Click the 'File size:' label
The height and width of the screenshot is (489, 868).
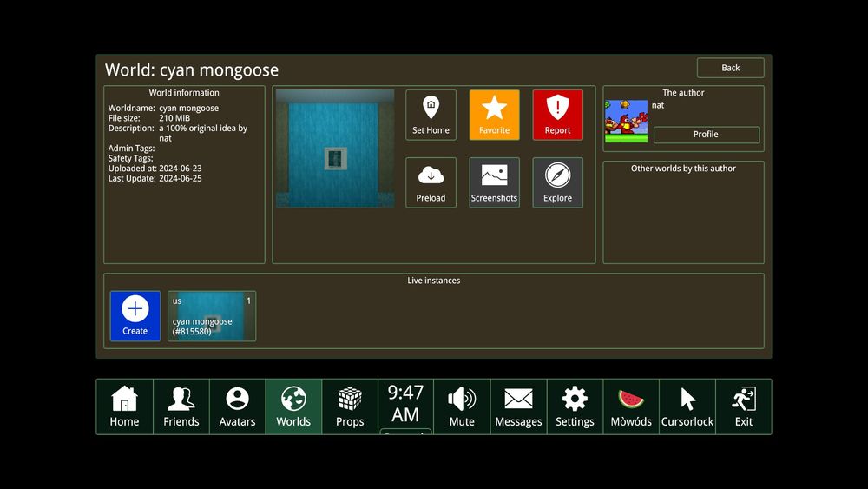[124, 118]
